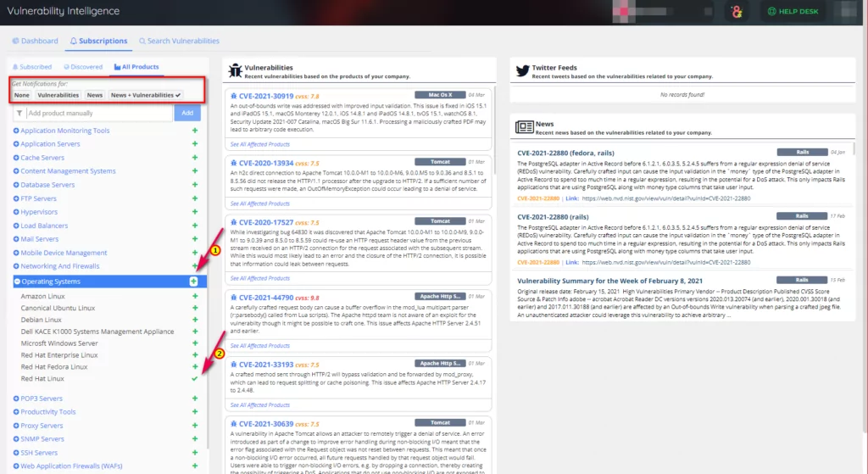The width and height of the screenshot is (868, 474).
Task: Click the green plus for Database Servers
Action: (x=195, y=185)
